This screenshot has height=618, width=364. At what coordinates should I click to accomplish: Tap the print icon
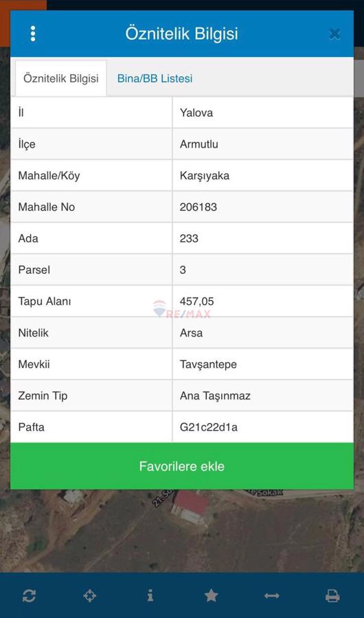pos(332,595)
